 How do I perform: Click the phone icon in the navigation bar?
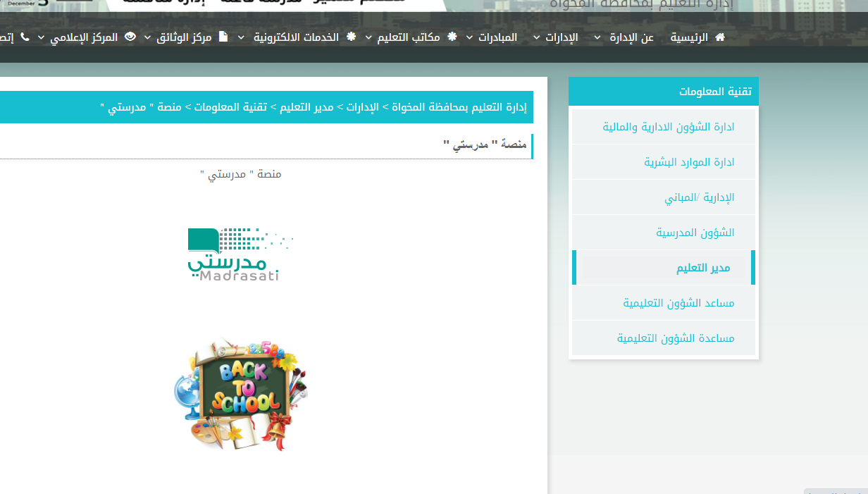point(25,37)
